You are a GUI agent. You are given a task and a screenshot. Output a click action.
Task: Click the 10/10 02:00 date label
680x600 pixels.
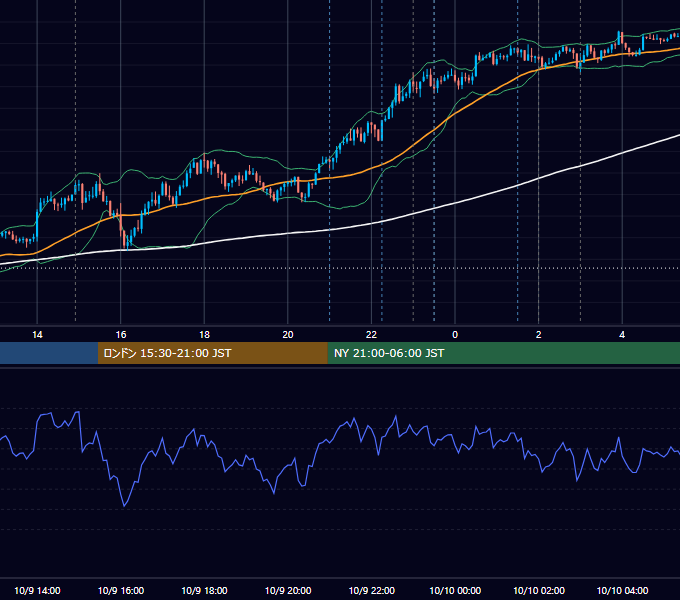(539, 590)
